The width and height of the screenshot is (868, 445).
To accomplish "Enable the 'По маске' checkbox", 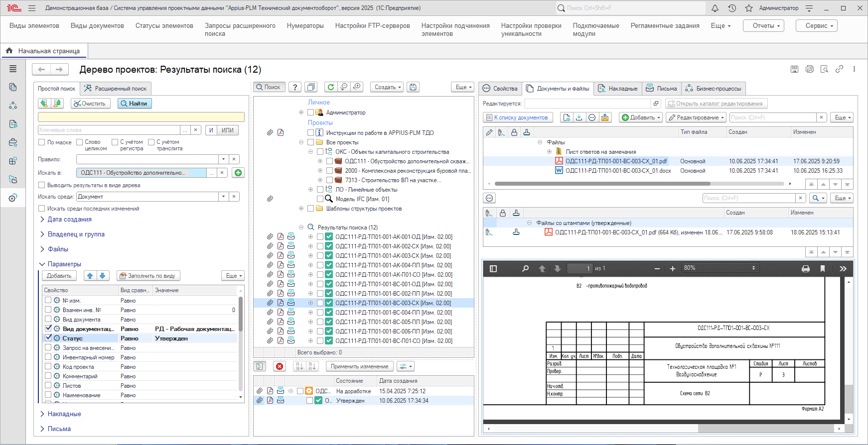I will click(42, 142).
